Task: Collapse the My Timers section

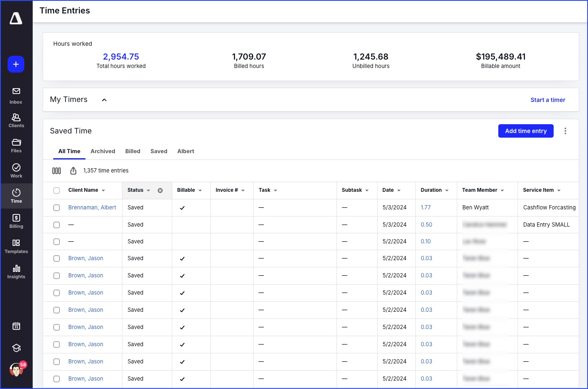Action: 104,100
